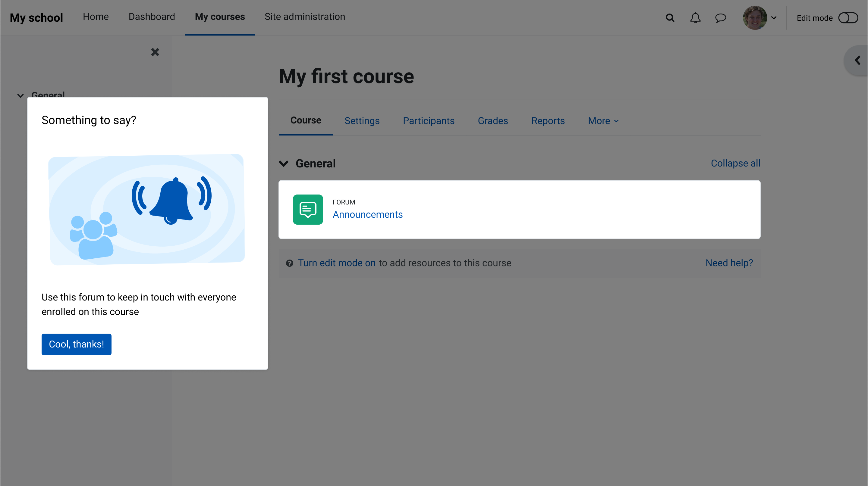Collapse General in course index sidebar
Viewport: 868px width, 486px height.
pyautogui.click(x=20, y=95)
